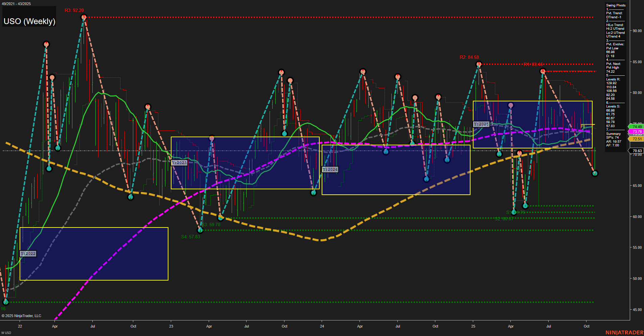Click the F0 marker near the right edge

tap(583, 126)
